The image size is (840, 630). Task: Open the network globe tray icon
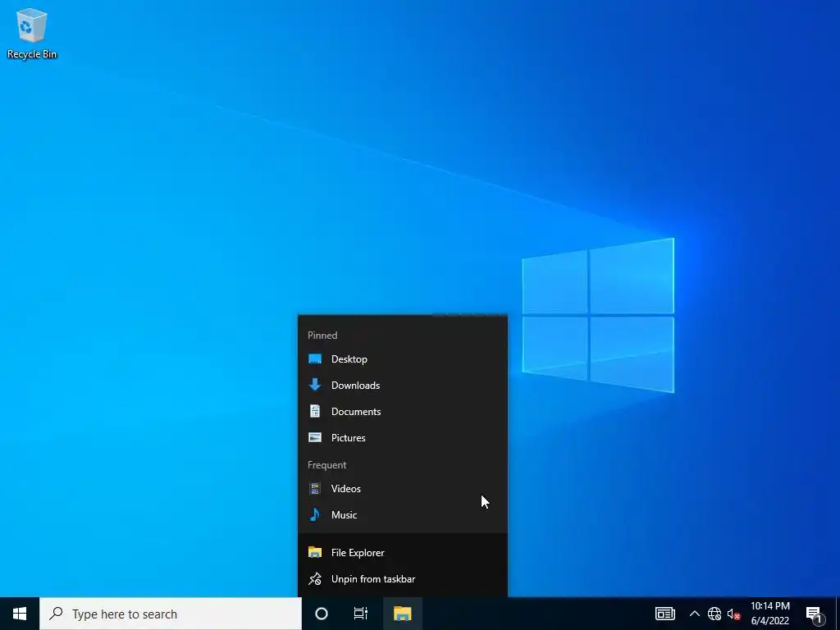[714, 614]
